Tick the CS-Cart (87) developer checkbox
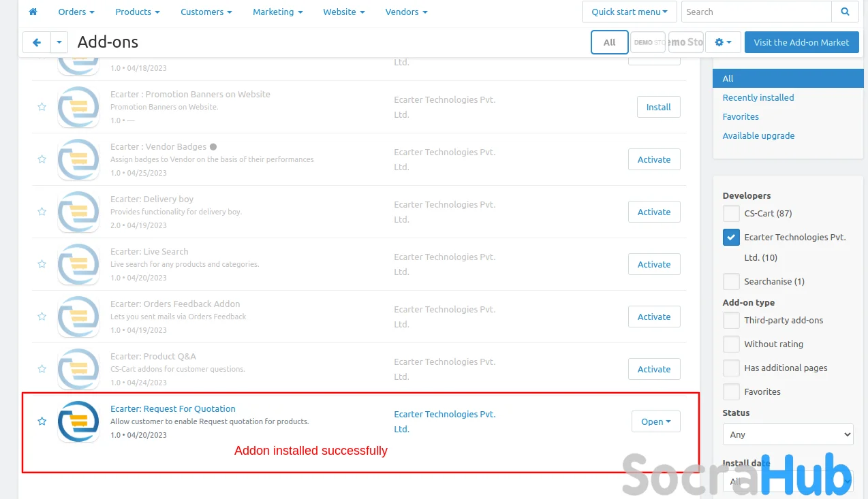The height and width of the screenshot is (499, 868). 731,214
